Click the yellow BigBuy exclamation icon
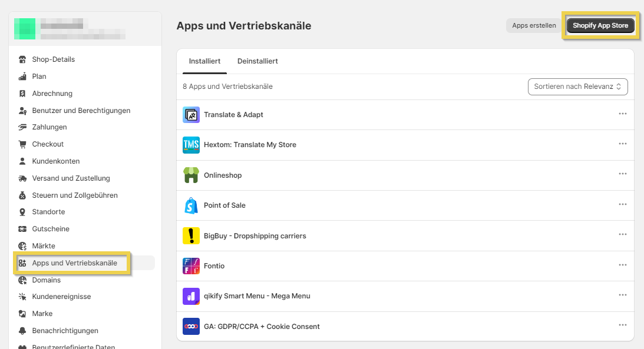Viewport: 644px width, 349px height. [191, 236]
